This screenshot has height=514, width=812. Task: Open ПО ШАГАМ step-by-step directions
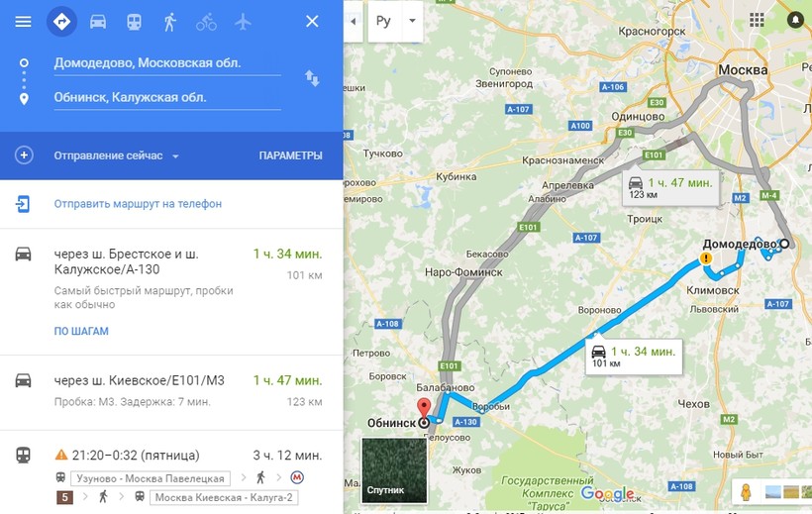[81, 331]
